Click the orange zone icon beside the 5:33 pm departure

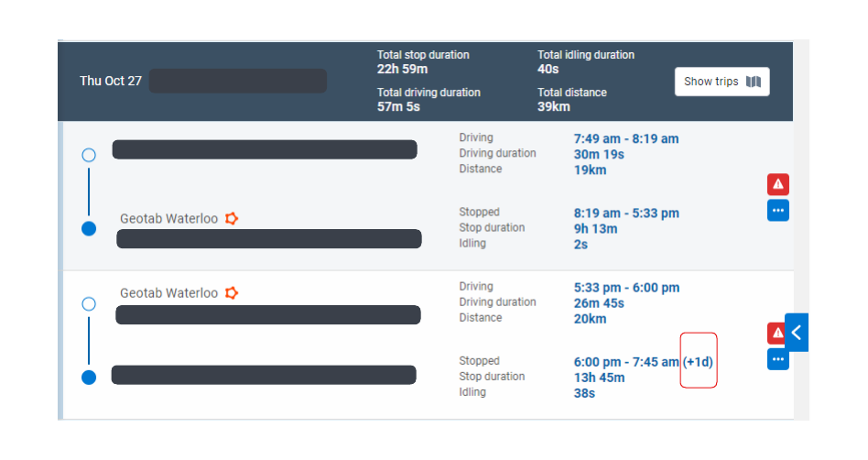point(232,293)
